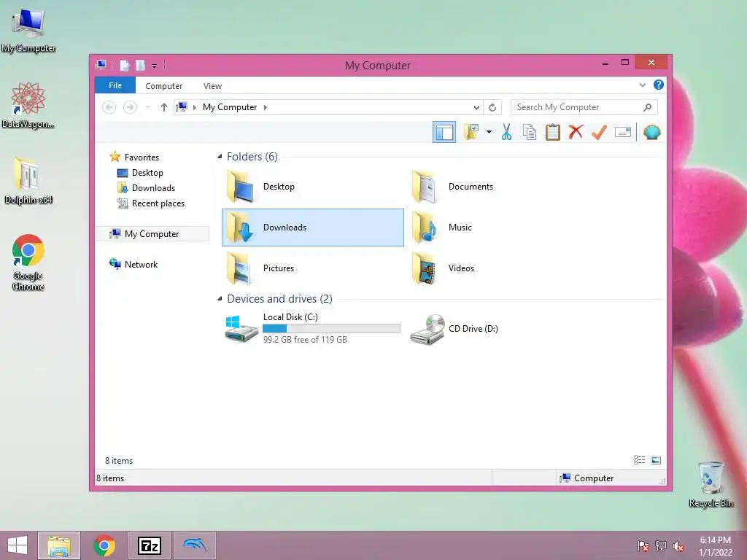Select the Downloads folder in the file list
This screenshot has width=747, height=560.
tap(312, 227)
